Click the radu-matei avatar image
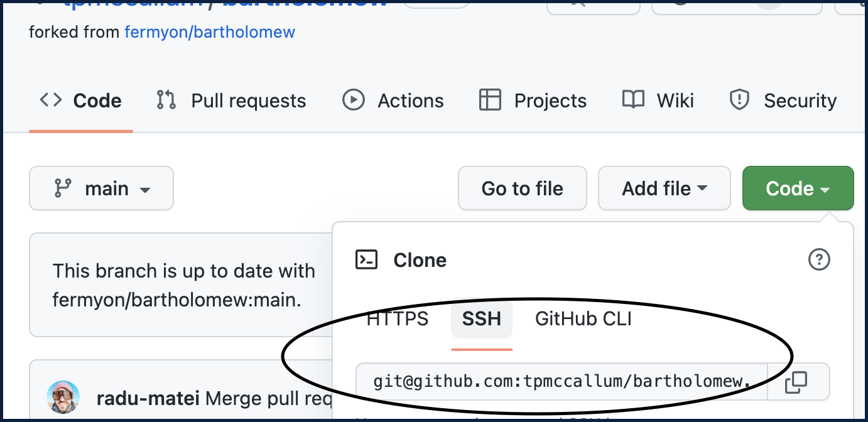Screen dimensions: 868x422 63,397
